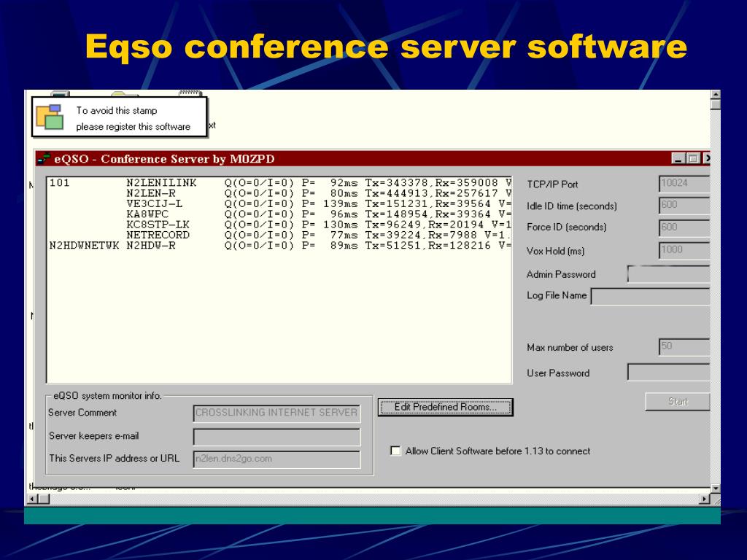Click the vertical scrollbar up arrow
Image resolution: width=747 pixels, height=560 pixels.
pos(715,94)
